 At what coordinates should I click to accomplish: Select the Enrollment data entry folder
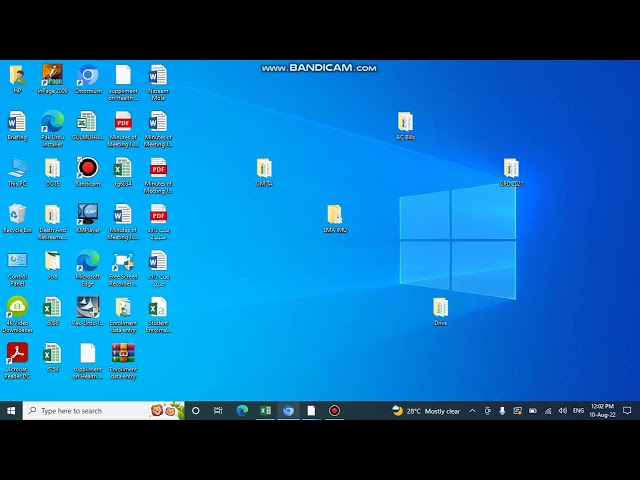[x=123, y=315]
